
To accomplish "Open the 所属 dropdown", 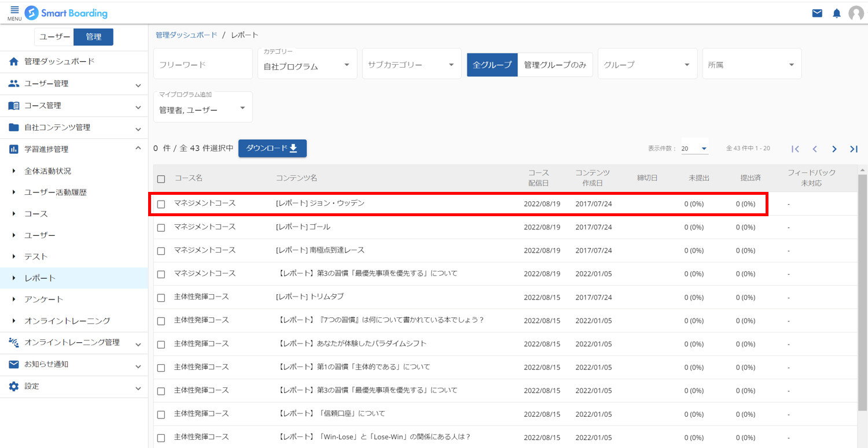I will click(x=752, y=64).
